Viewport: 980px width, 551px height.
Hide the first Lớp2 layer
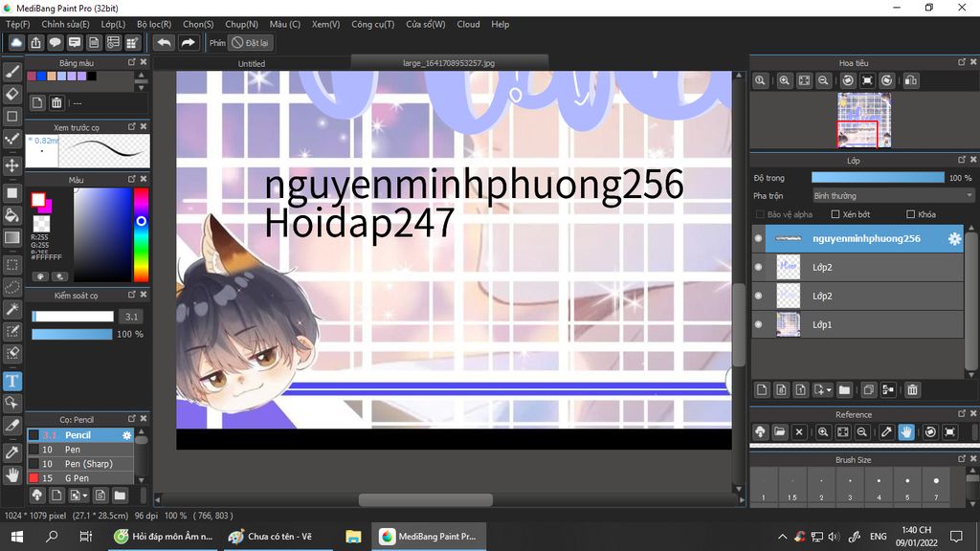pos(758,268)
